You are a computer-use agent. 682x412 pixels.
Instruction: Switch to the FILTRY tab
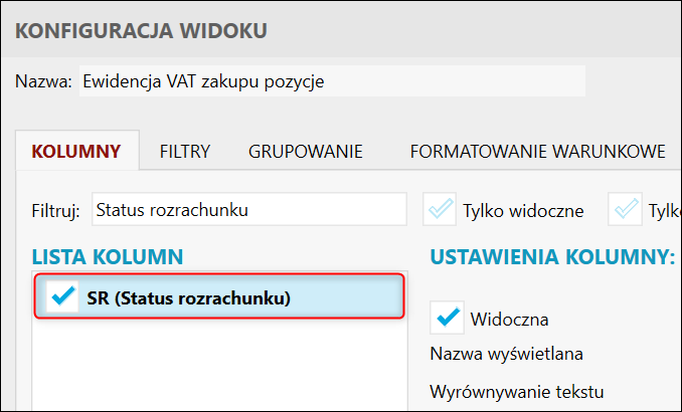[185, 152]
